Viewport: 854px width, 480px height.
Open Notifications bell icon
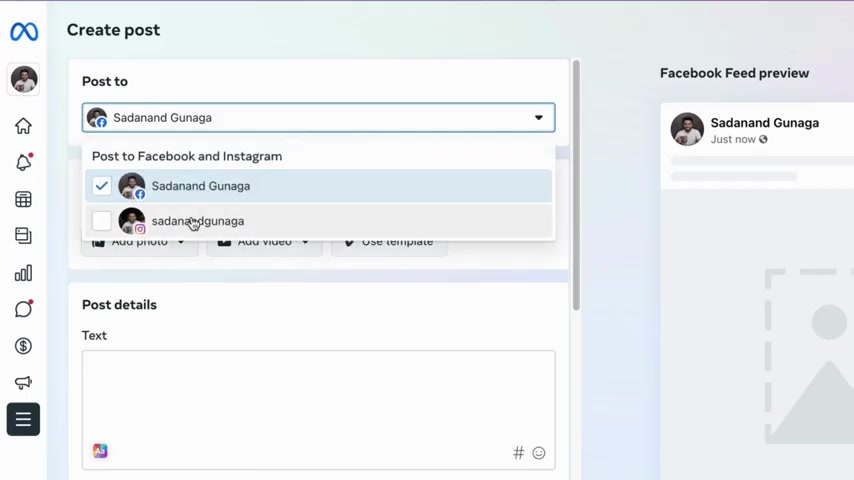pyautogui.click(x=23, y=162)
